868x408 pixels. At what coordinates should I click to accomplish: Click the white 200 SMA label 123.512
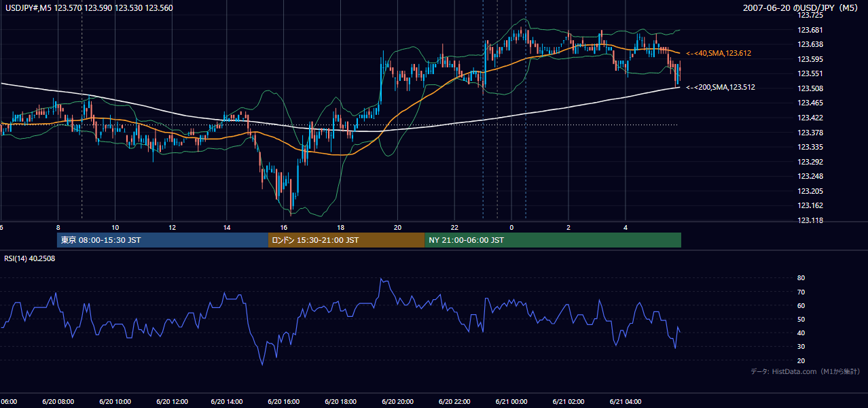pyautogui.click(x=721, y=87)
